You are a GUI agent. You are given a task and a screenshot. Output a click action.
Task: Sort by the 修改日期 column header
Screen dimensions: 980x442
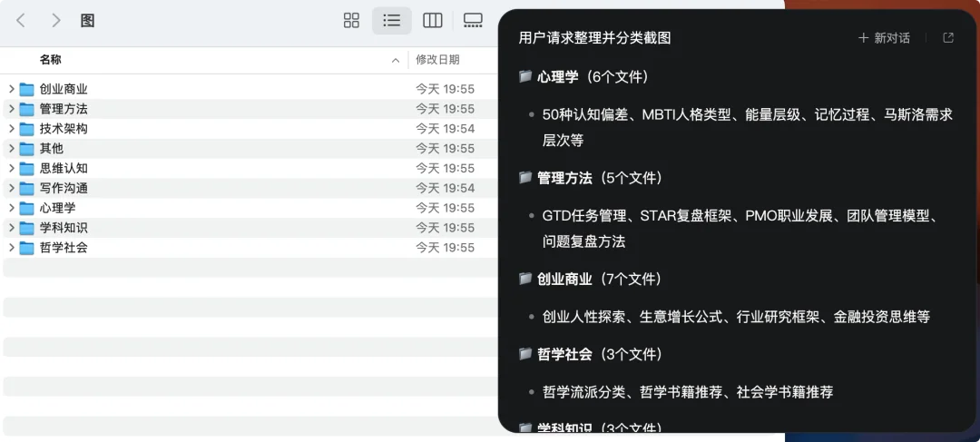437,60
